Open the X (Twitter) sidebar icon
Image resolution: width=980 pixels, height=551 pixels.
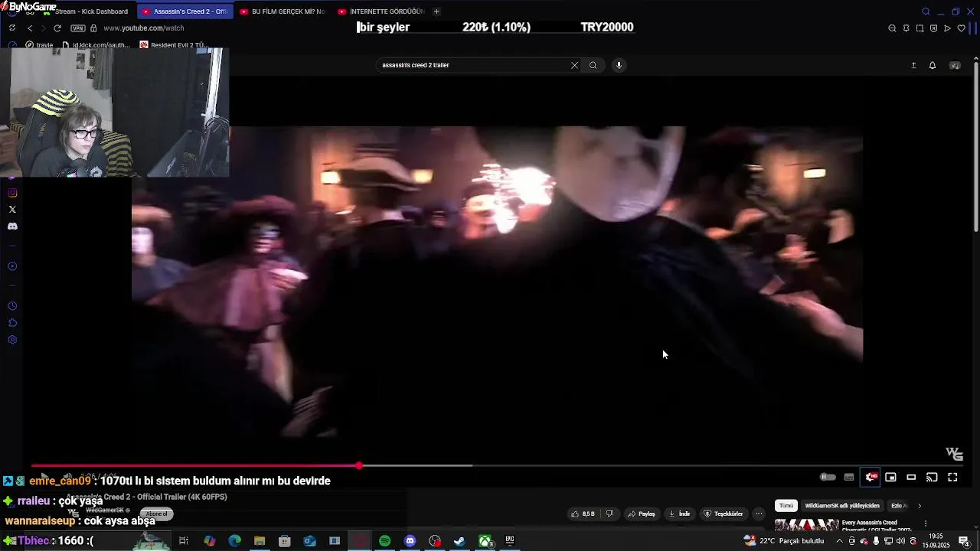[12, 210]
